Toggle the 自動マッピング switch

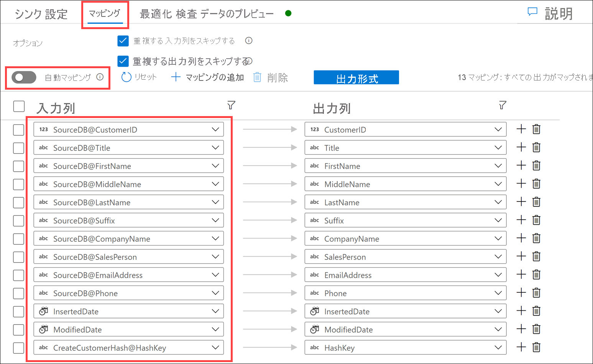[x=24, y=77]
